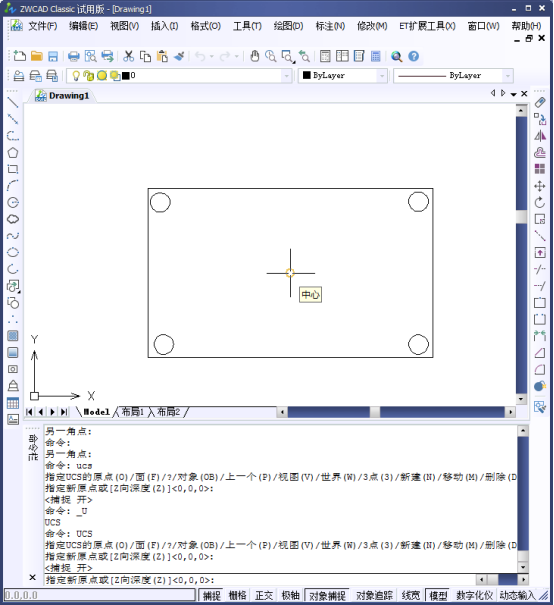Toggle 正交 ortho mode
Viewport: 554px width, 605px height.
coord(264,595)
